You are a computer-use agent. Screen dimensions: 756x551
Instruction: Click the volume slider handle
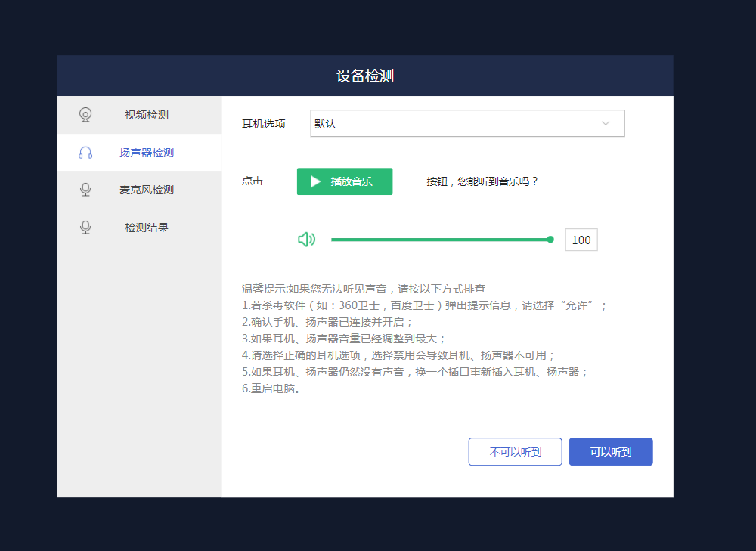coord(550,240)
